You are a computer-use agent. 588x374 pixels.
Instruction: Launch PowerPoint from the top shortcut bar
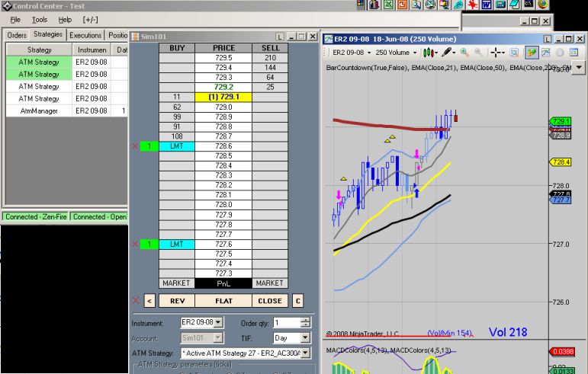coord(403,5)
